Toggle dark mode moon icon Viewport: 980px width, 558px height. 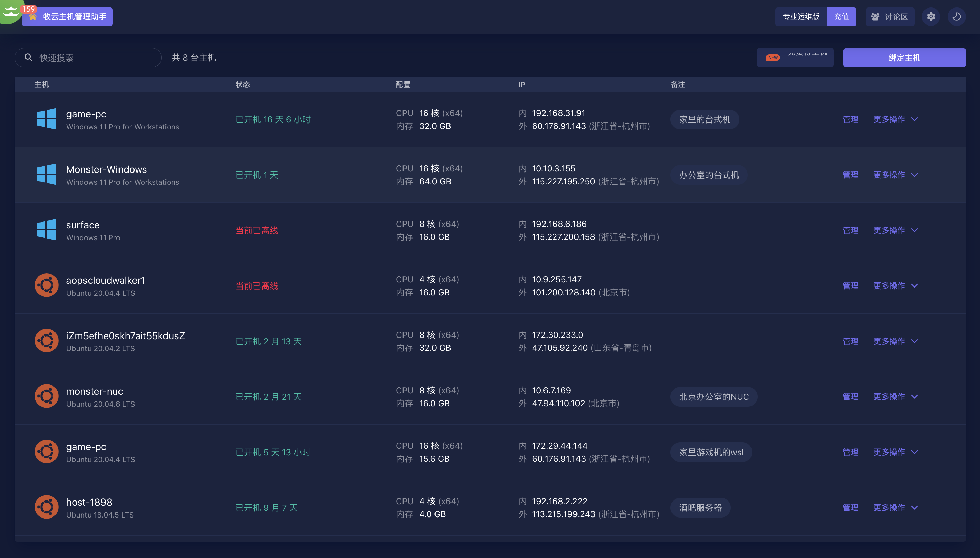(957, 16)
